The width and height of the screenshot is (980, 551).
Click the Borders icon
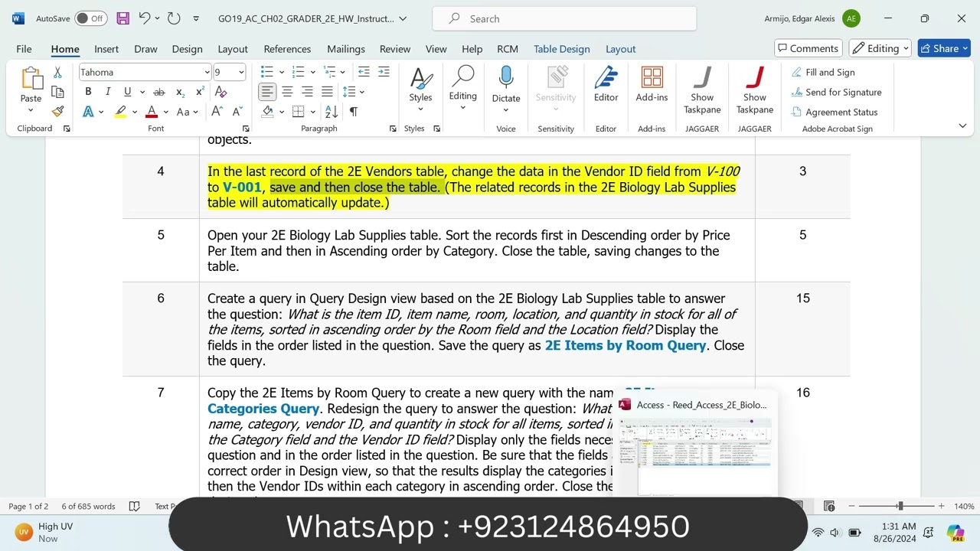pyautogui.click(x=300, y=112)
